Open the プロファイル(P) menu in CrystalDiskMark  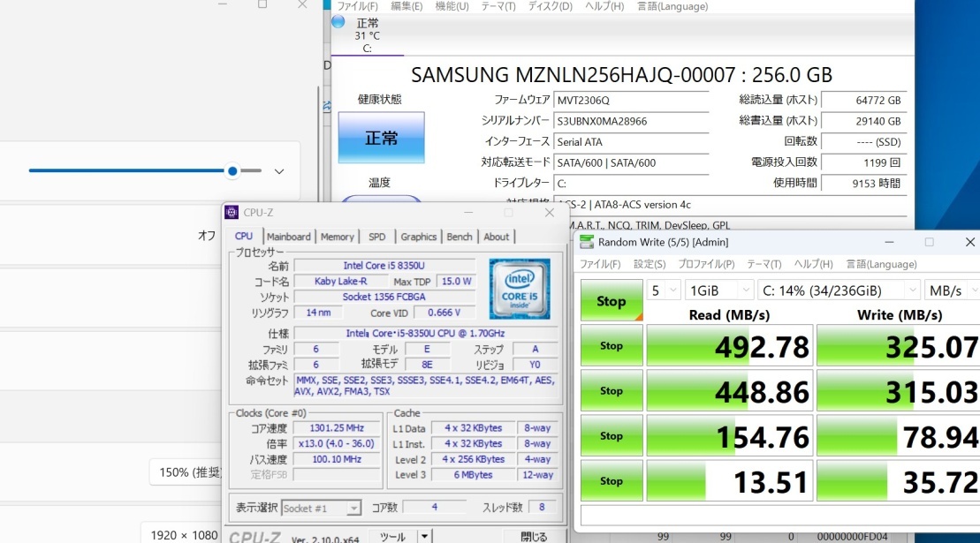(x=706, y=264)
